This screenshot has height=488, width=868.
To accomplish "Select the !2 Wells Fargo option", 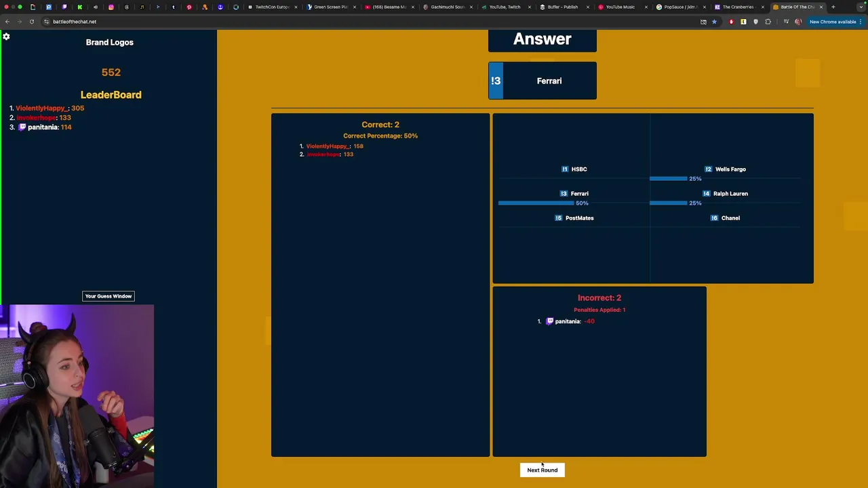I will (725, 169).
